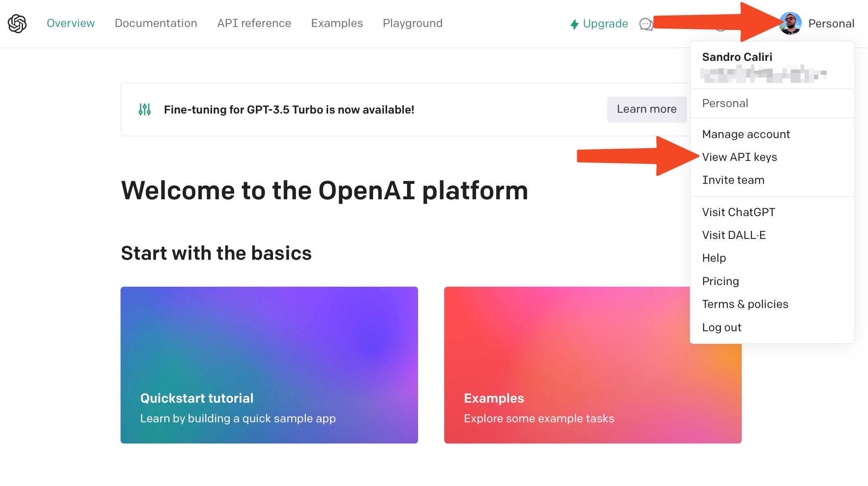868x486 pixels.
Task: Open the Quickstart tutorial card
Action: pos(269,365)
